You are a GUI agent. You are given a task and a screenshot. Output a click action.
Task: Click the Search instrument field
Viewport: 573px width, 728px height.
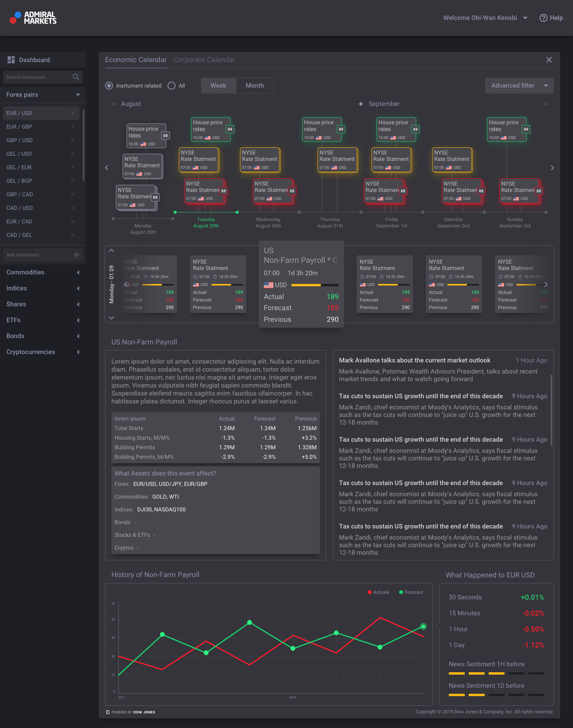[x=43, y=77]
